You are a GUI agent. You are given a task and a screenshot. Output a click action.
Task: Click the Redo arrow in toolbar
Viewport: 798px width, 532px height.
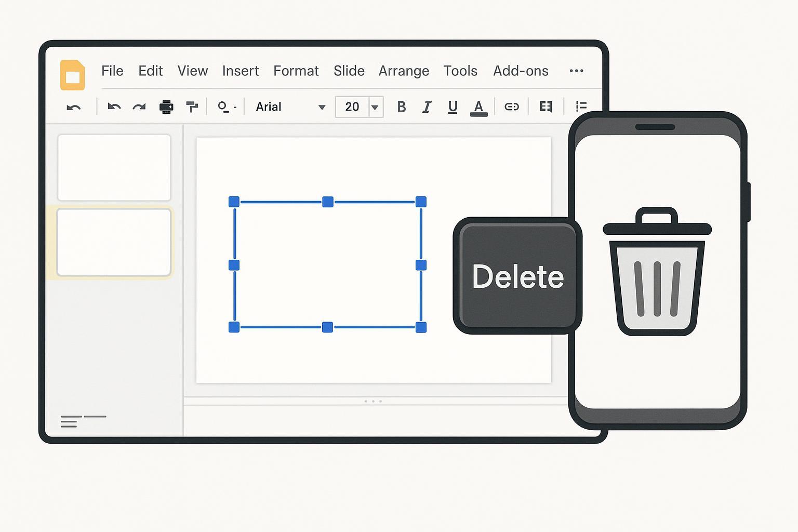point(139,107)
